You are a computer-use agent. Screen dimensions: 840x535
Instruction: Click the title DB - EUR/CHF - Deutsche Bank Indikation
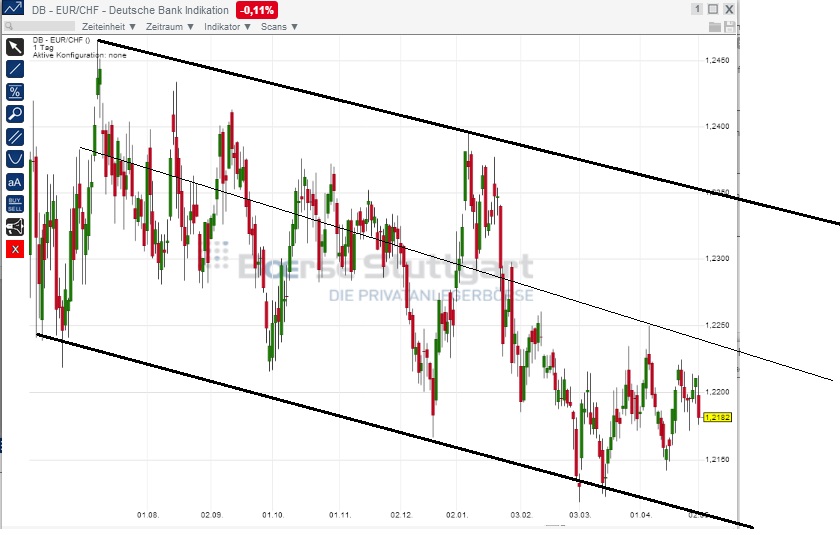click(x=130, y=10)
